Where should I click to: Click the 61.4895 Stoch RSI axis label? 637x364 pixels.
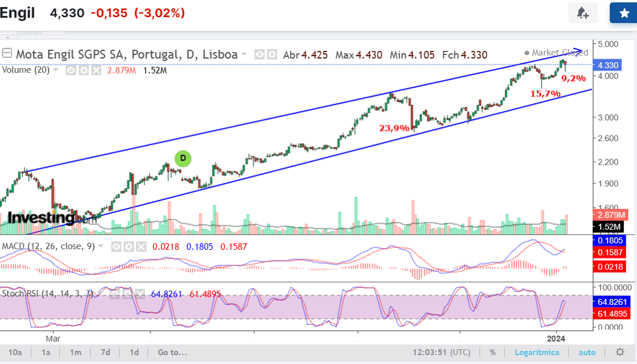pos(612,314)
